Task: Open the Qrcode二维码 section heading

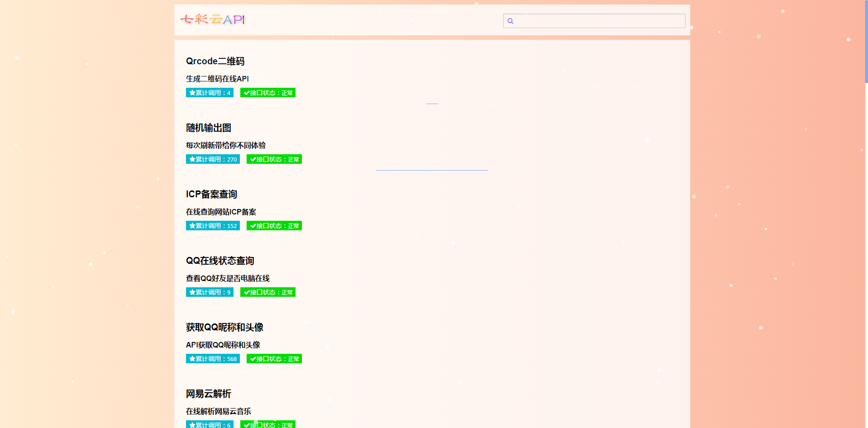Action: [215, 61]
